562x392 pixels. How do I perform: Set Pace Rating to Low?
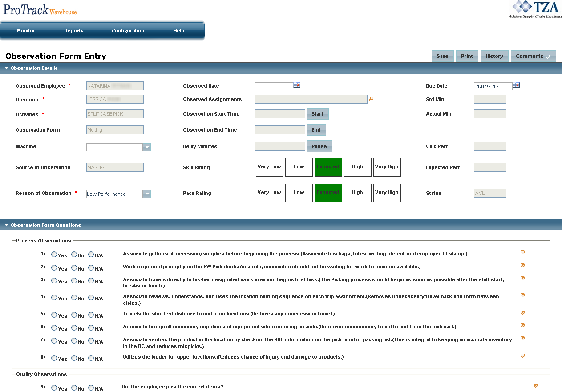pyautogui.click(x=299, y=193)
